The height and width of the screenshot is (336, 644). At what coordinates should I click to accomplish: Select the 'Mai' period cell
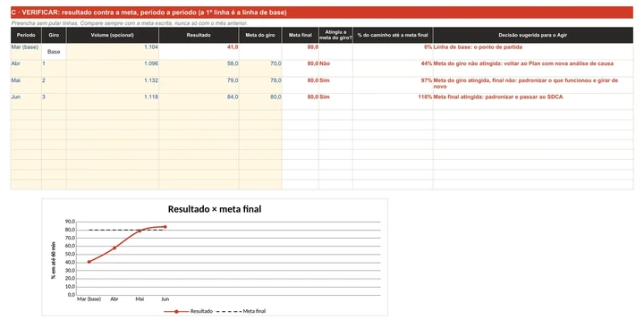pyautogui.click(x=26, y=85)
